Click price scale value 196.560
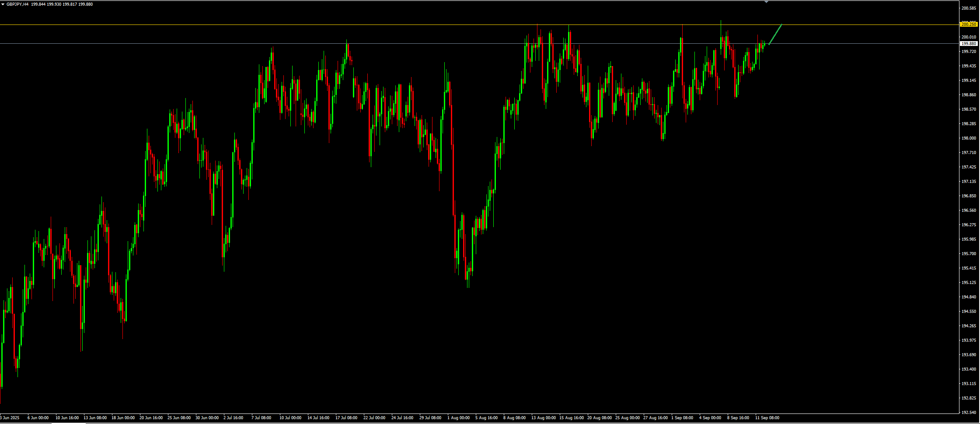 coord(969,210)
